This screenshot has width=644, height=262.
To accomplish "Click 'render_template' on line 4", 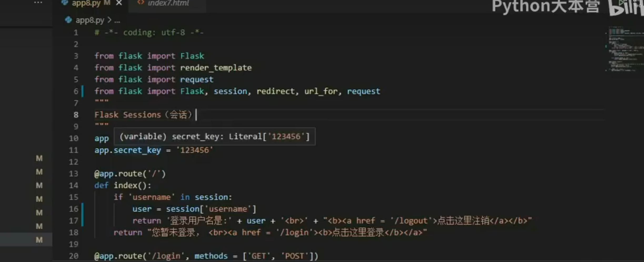I will [216, 68].
